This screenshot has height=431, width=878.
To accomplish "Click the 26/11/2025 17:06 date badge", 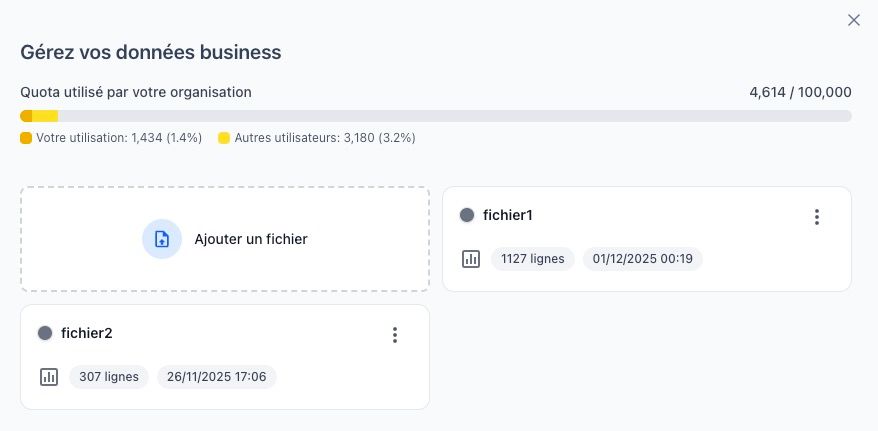I will (217, 377).
